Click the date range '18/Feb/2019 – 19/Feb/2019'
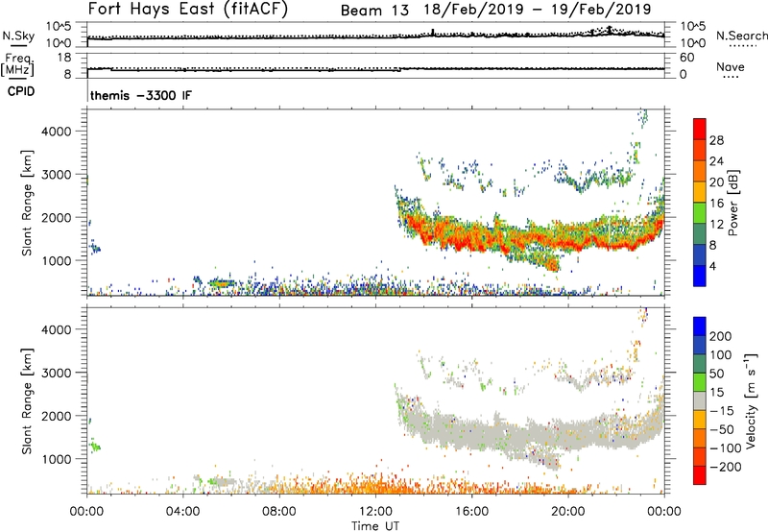 [x=538, y=10]
